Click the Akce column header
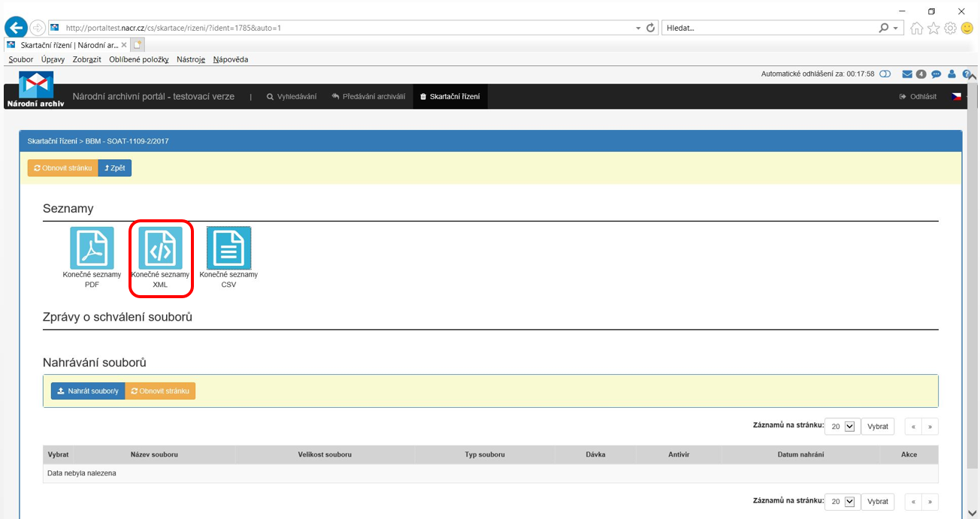 pos(909,454)
